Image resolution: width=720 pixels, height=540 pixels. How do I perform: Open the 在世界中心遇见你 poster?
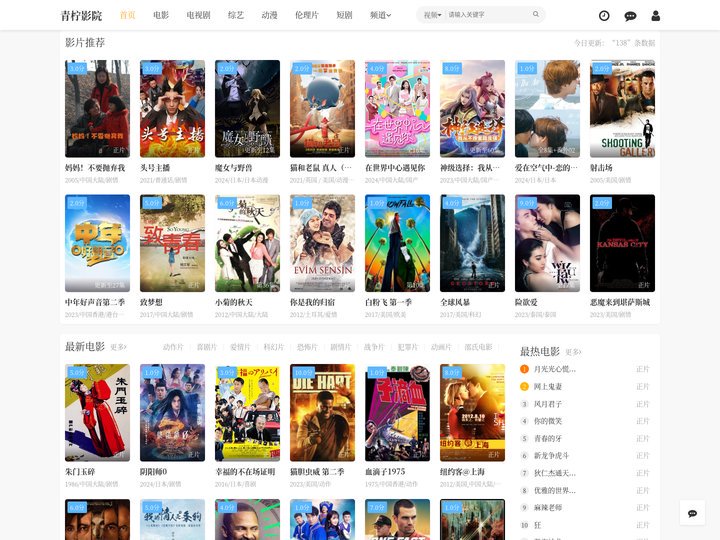point(397,108)
